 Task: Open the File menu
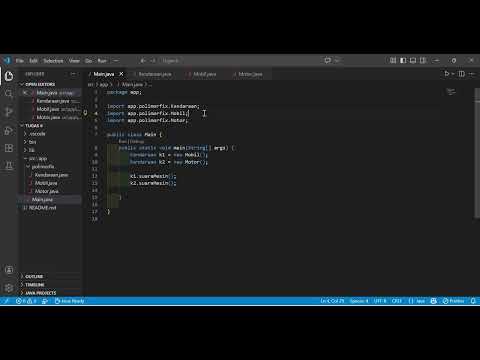20,61
